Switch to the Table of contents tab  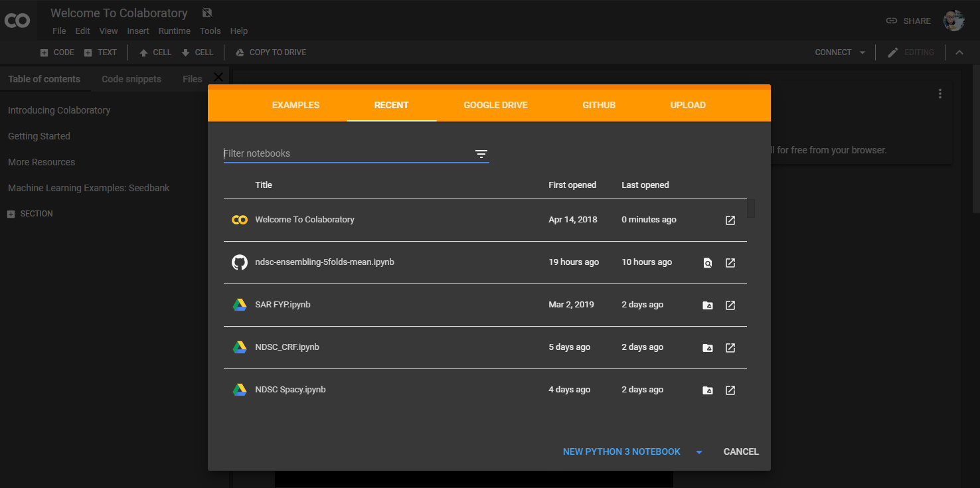coord(44,79)
